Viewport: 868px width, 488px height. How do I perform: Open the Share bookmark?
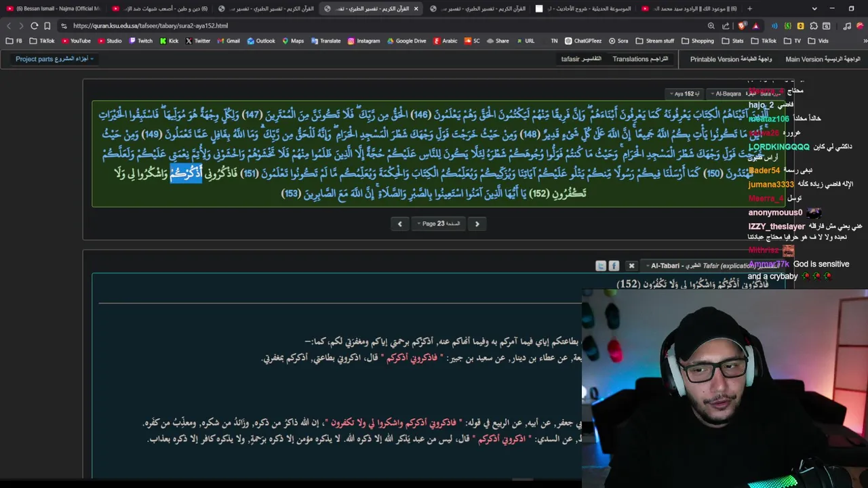[498, 41]
